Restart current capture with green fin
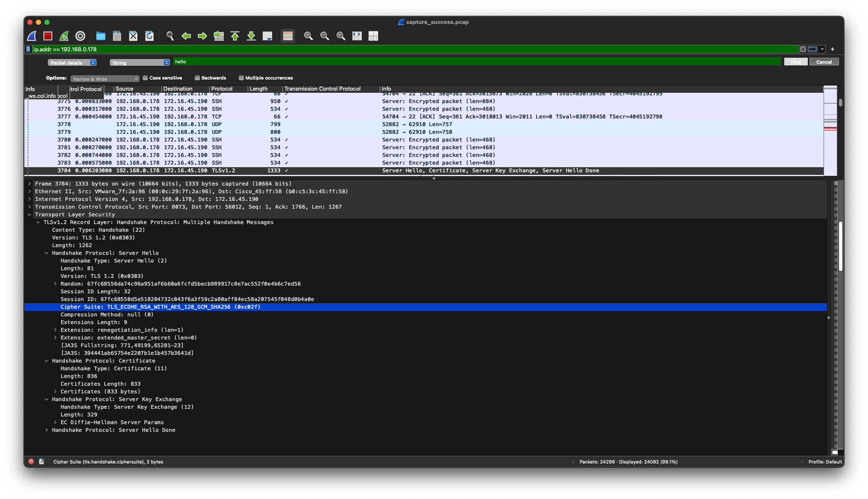The image size is (868, 499). (x=64, y=36)
